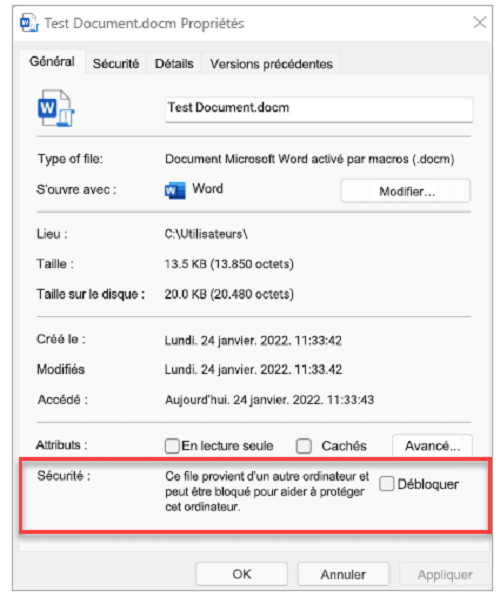The width and height of the screenshot is (500, 597).
Task: Open the Détails tab
Action: (x=174, y=64)
